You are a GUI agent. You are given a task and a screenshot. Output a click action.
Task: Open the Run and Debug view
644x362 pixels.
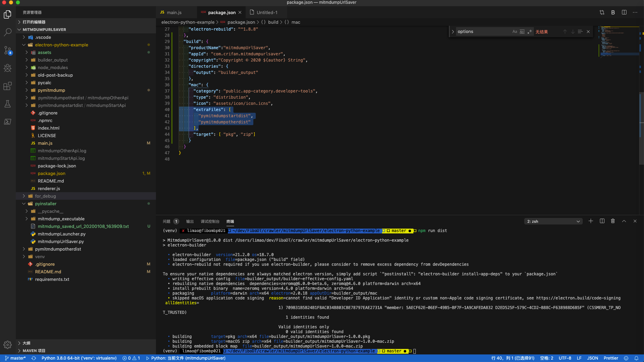(8, 68)
